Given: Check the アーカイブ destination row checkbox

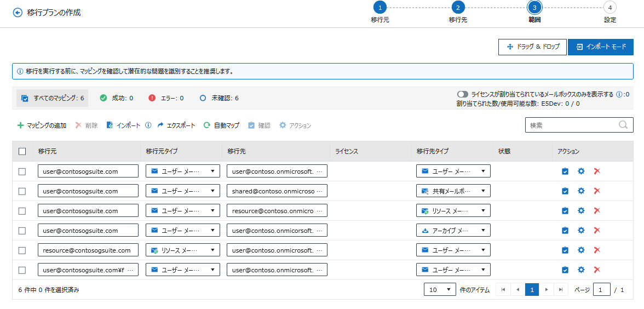Looking at the screenshot, I should click(x=22, y=231).
